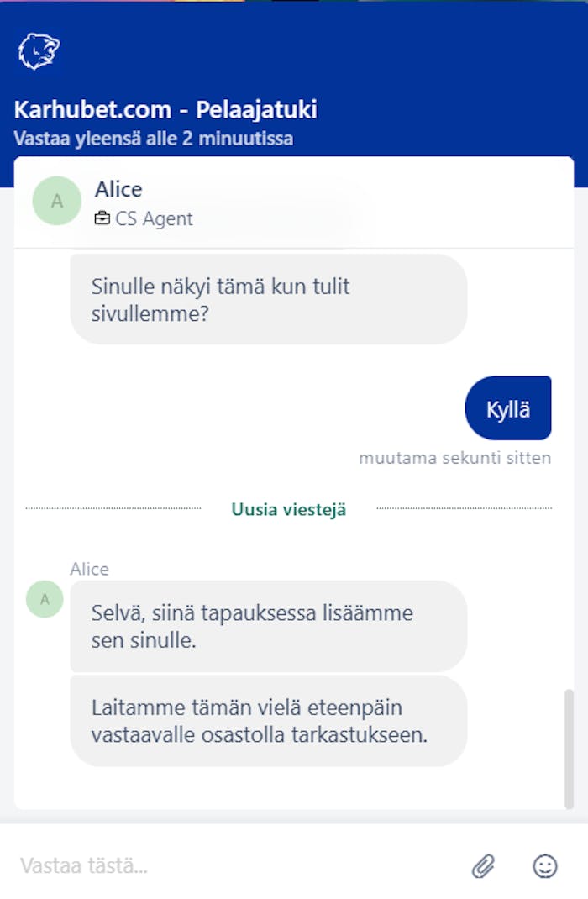The height and width of the screenshot is (899, 588).
Task: Click agent name 'Alice' in the header
Action: [x=118, y=189]
